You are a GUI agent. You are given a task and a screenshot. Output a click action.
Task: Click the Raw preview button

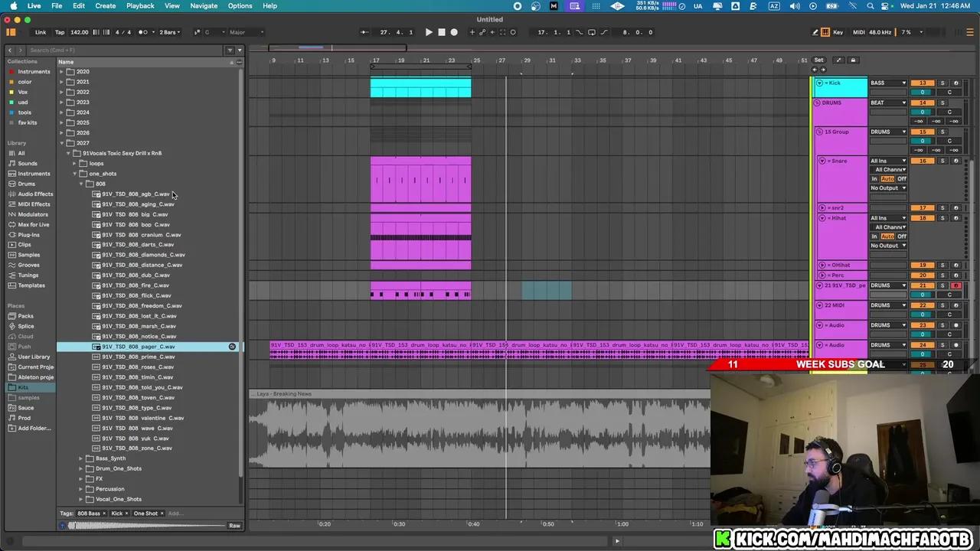[234, 526]
